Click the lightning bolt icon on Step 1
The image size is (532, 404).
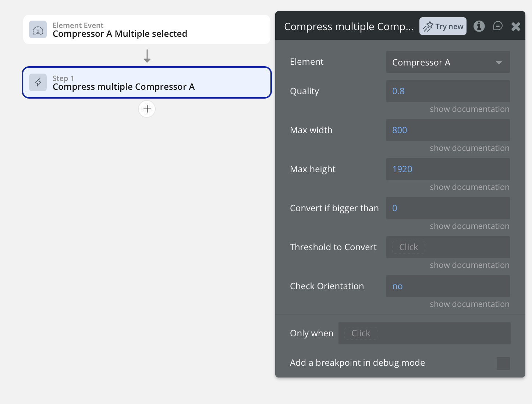click(x=38, y=82)
